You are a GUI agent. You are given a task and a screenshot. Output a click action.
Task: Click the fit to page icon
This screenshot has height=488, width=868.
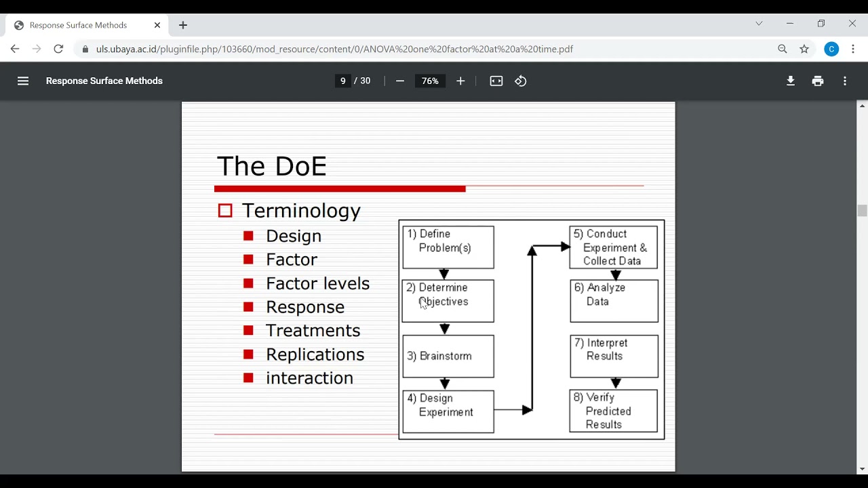click(496, 81)
